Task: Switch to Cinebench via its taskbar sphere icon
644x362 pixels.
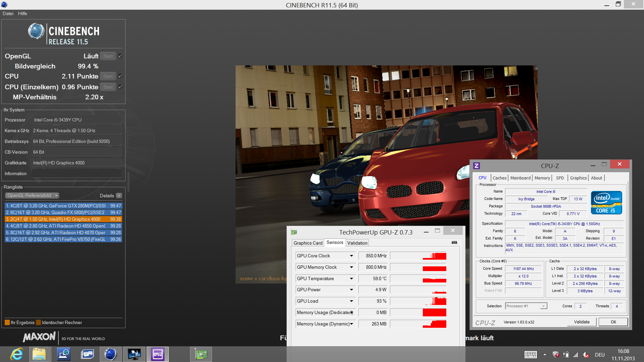Action: pyautogui.click(x=110, y=354)
